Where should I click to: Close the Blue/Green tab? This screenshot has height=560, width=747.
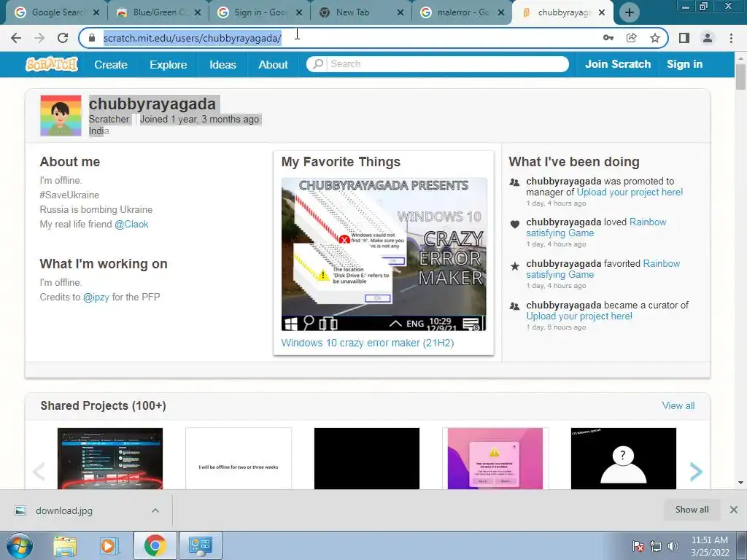pos(198,13)
